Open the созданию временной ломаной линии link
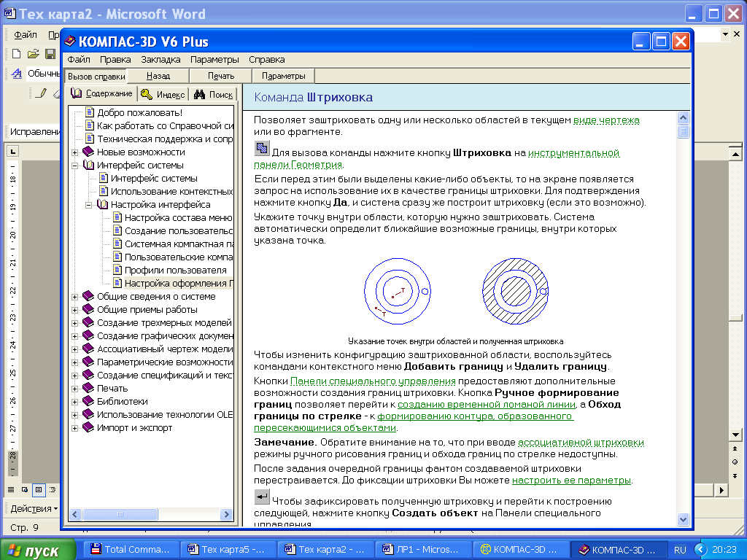The image size is (747, 560). coord(487,404)
